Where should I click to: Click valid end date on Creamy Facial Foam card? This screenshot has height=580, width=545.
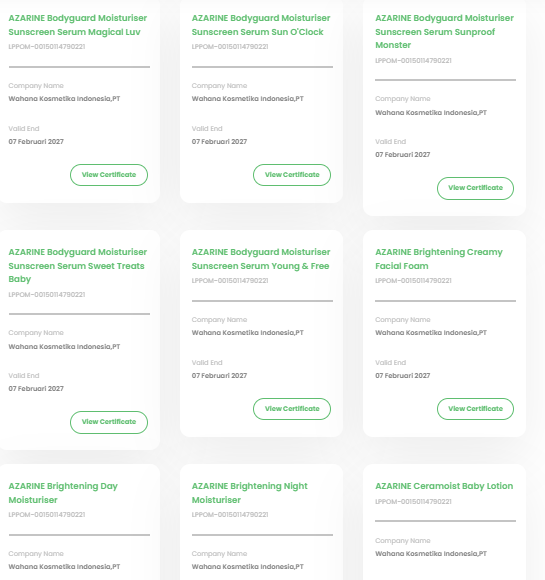(403, 376)
